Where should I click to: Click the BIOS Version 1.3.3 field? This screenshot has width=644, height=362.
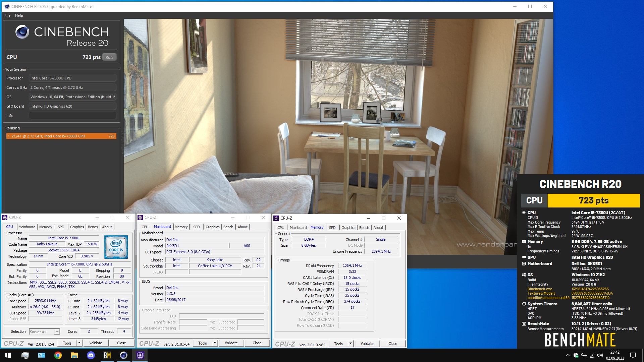pos(215,294)
